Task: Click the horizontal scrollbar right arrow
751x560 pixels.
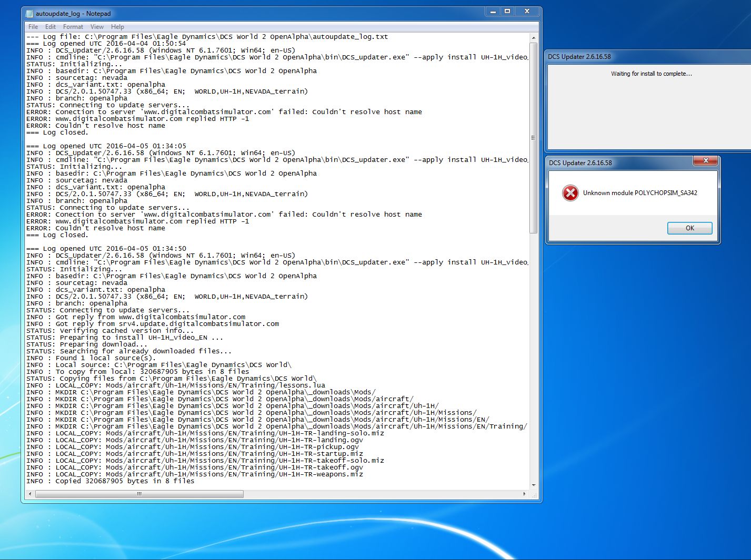Action: click(x=524, y=494)
